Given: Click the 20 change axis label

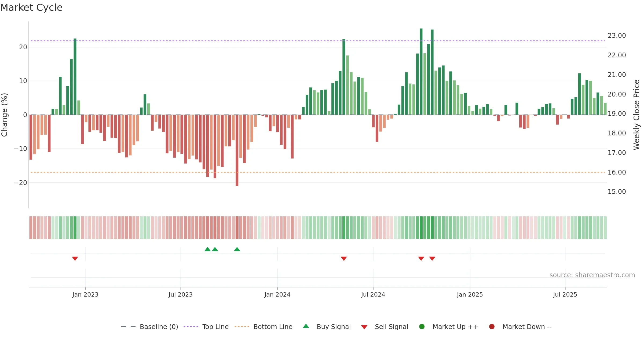Looking at the screenshot, I should [23, 47].
